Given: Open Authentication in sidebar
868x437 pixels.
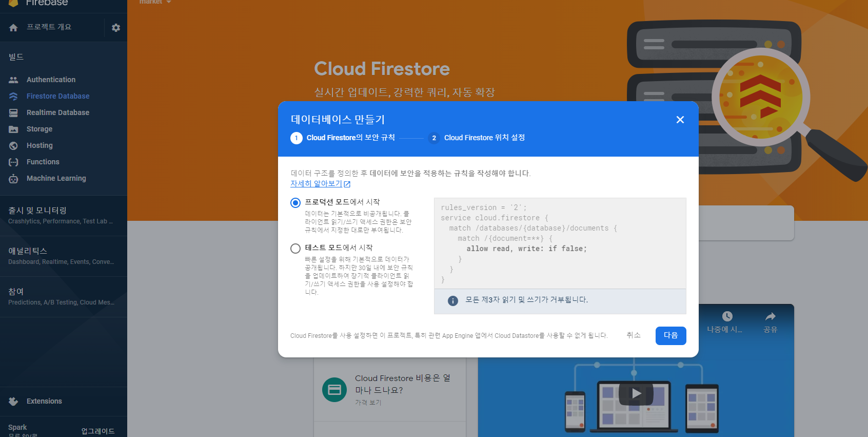Looking at the screenshot, I should click(51, 80).
